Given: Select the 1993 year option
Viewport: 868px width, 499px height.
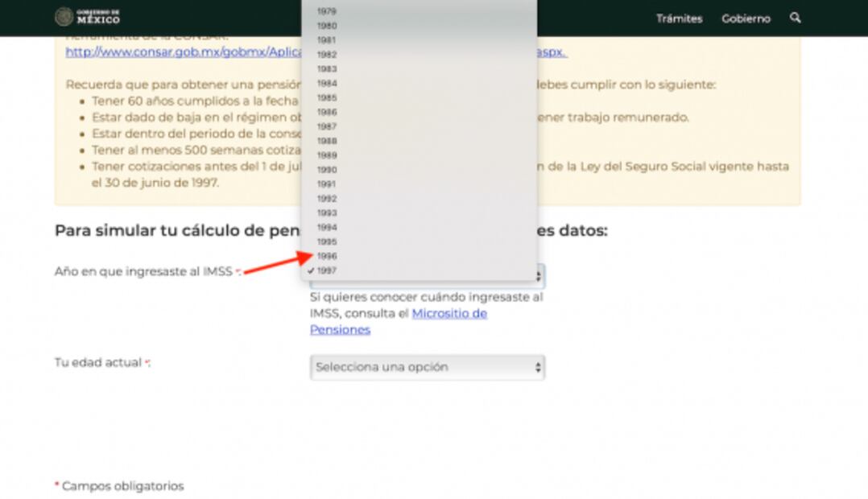Looking at the screenshot, I should tap(327, 213).
